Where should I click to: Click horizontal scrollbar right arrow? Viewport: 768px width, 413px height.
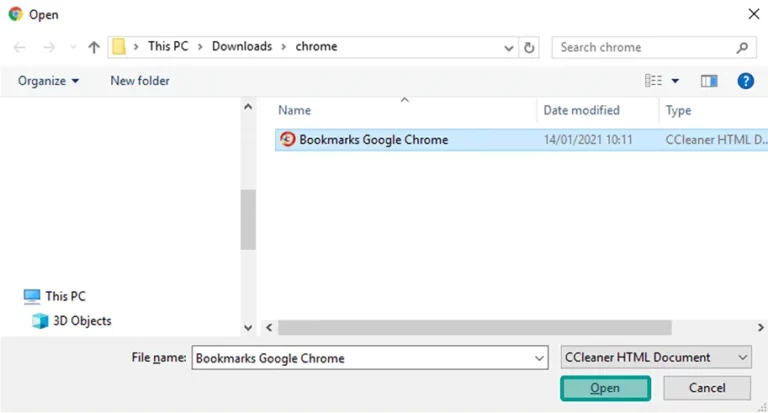tap(761, 328)
